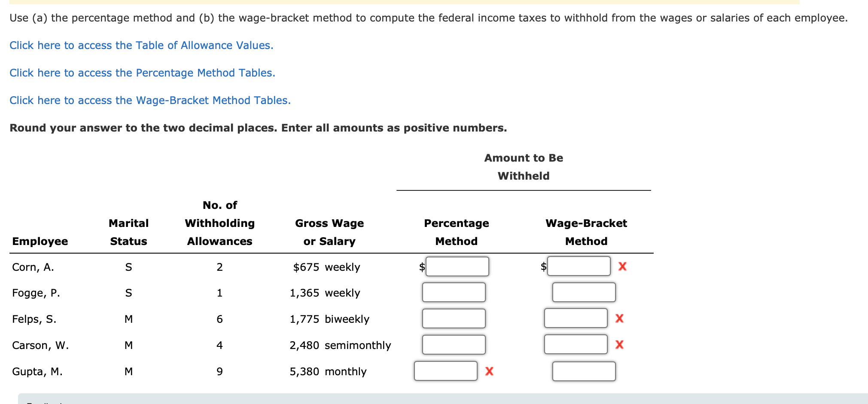Open the Table of Allowance Values link
868x404 pixels.
click(141, 45)
